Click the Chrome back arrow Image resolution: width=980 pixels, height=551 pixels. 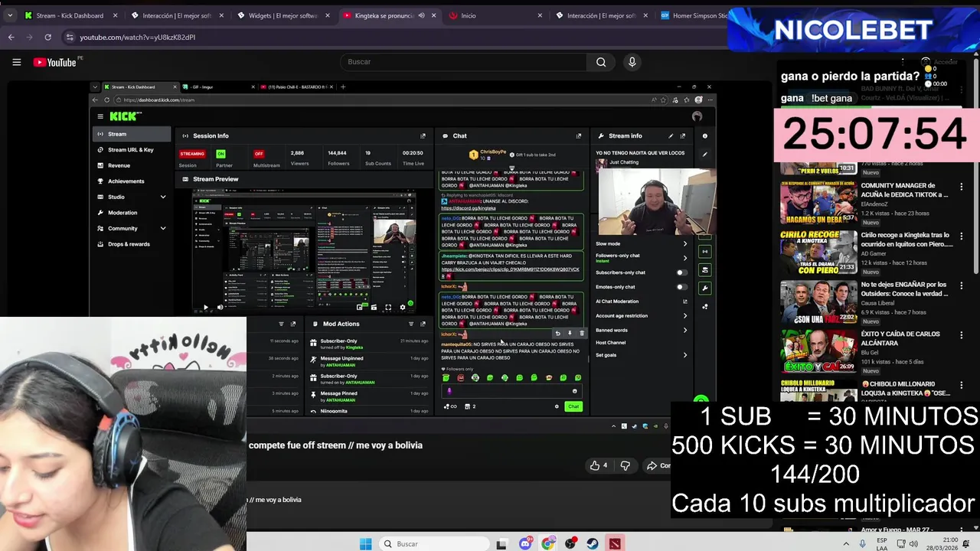click(x=11, y=37)
